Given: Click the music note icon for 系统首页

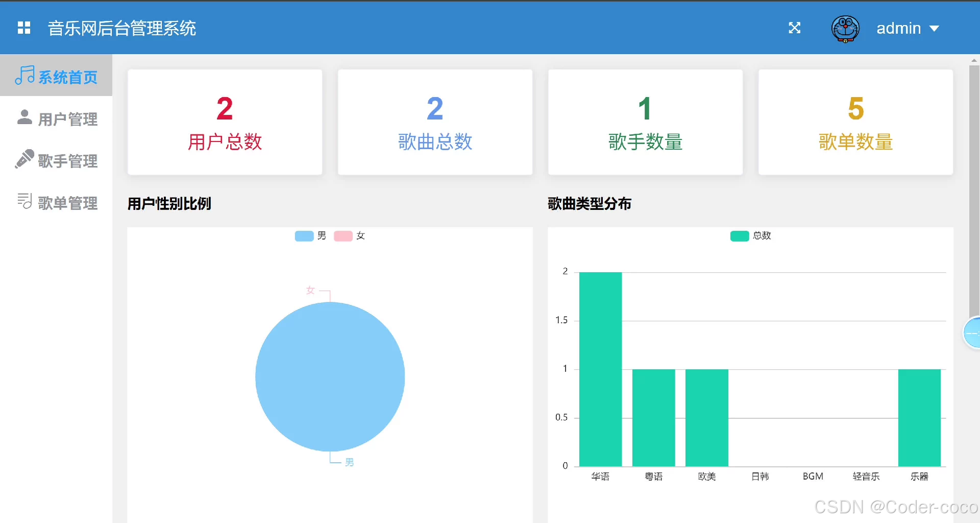Looking at the screenshot, I should (24, 75).
